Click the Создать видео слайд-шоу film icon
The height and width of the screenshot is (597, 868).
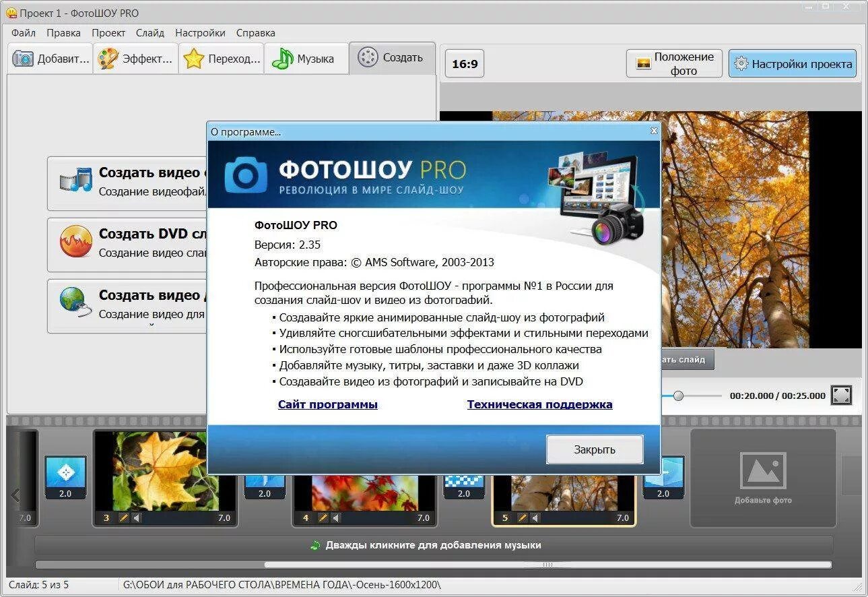pos(75,181)
